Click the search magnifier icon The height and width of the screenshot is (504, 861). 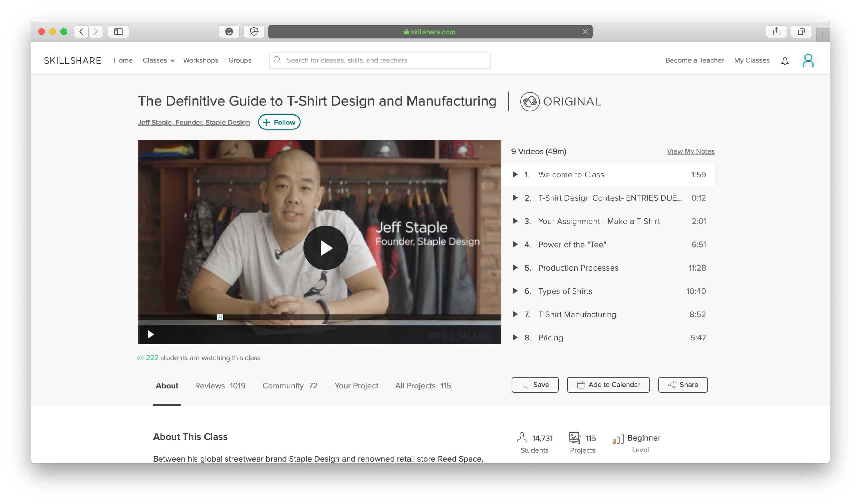point(277,60)
